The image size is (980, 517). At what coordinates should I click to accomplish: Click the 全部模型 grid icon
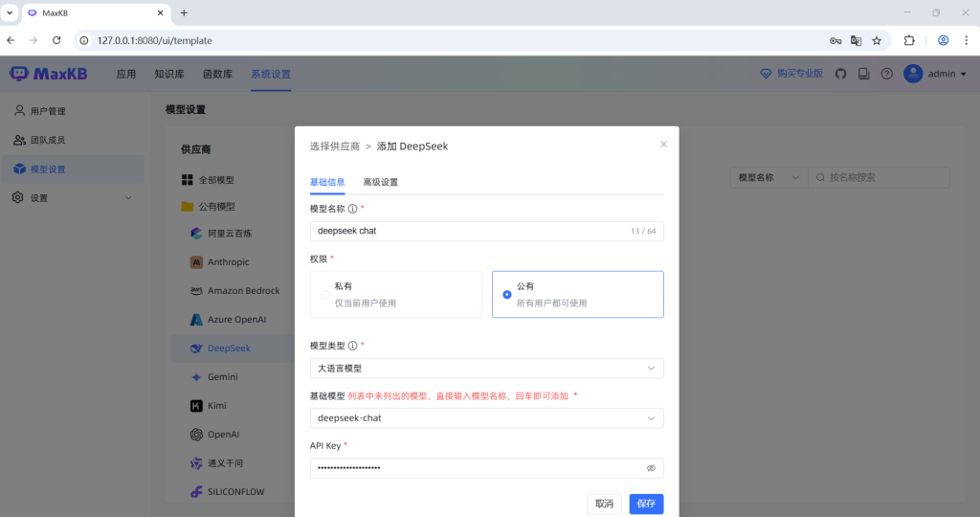point(187,180)
